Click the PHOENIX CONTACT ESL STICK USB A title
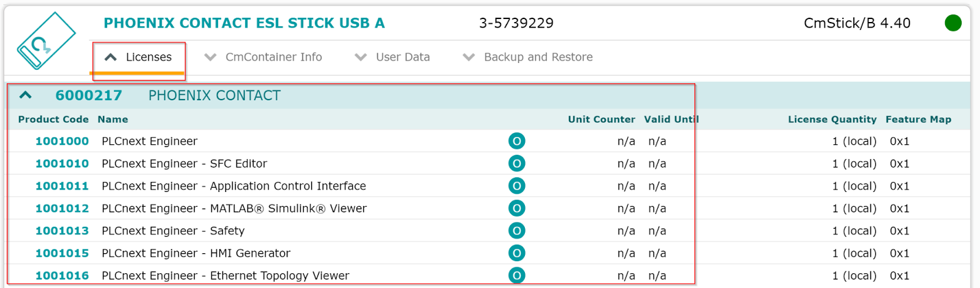Screen dimensions: 980x288 (244, 23)
